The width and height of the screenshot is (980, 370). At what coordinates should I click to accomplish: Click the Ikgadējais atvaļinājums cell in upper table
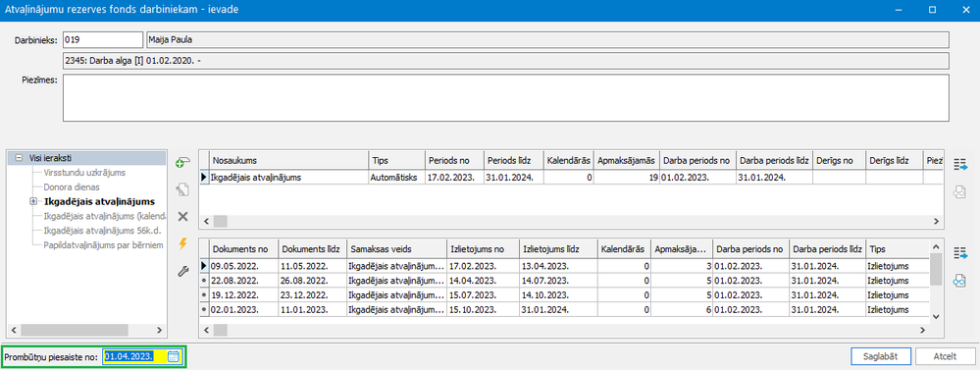pos(288,178)
